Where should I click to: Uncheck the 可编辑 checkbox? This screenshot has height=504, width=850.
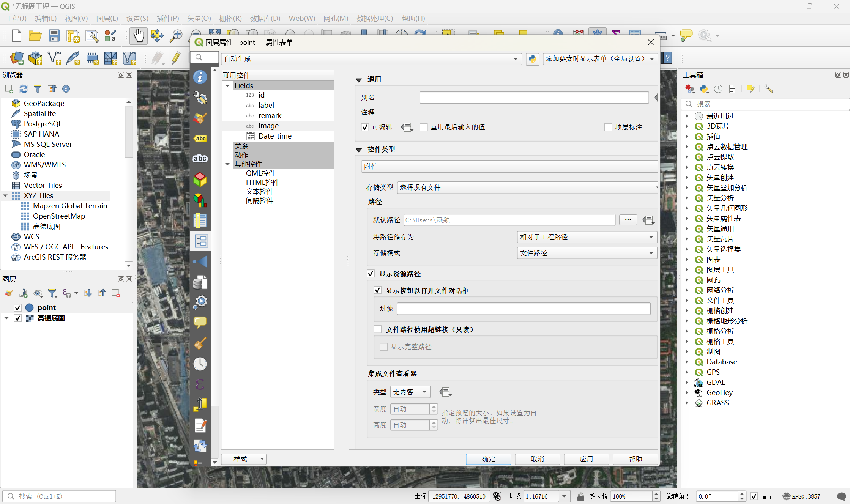coord(365,127)
